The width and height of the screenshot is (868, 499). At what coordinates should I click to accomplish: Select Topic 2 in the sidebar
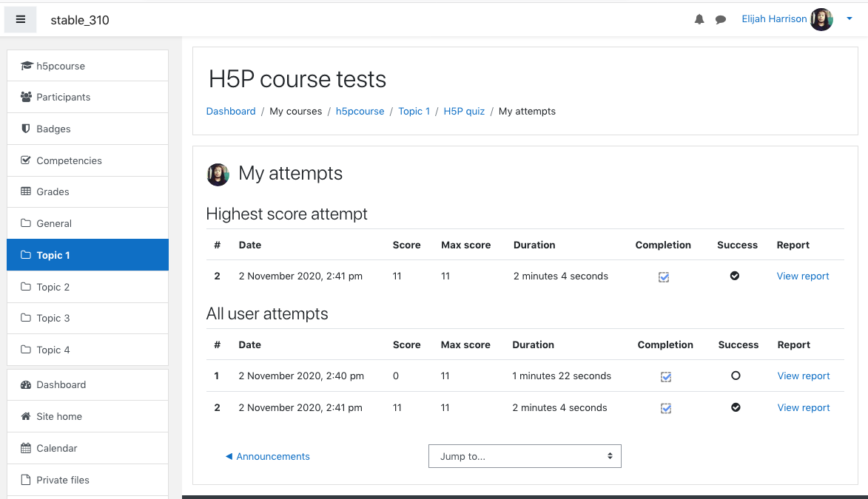[x=87, y=287]
